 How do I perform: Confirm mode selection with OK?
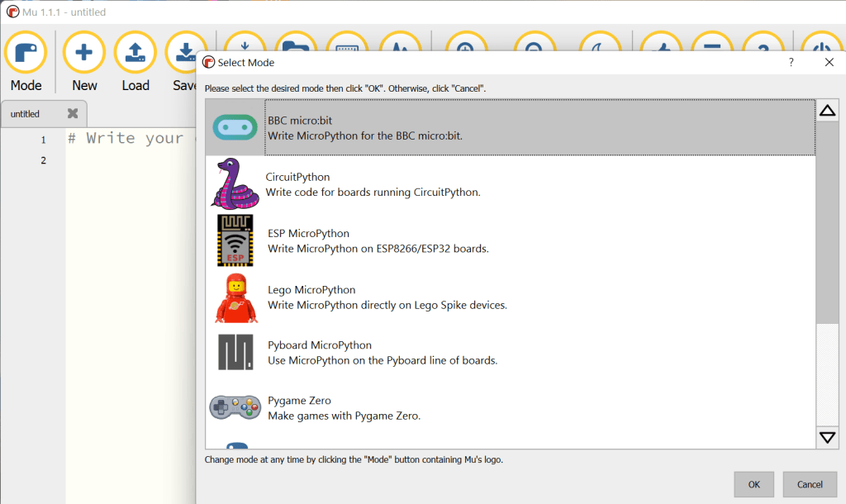point(753,484)
